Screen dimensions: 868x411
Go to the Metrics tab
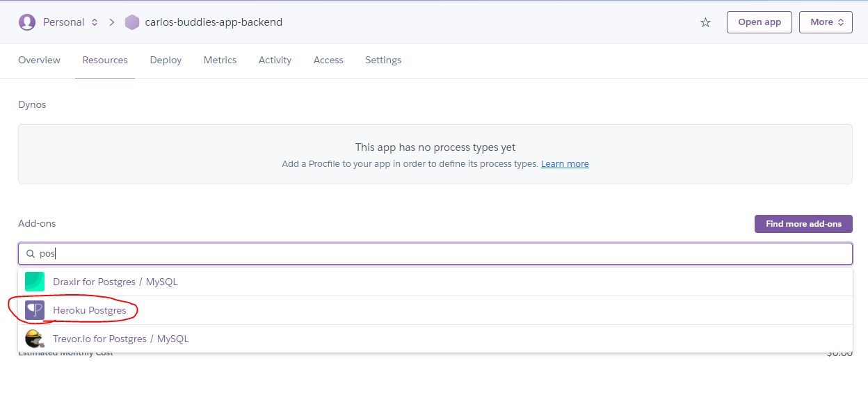(220, 61)
